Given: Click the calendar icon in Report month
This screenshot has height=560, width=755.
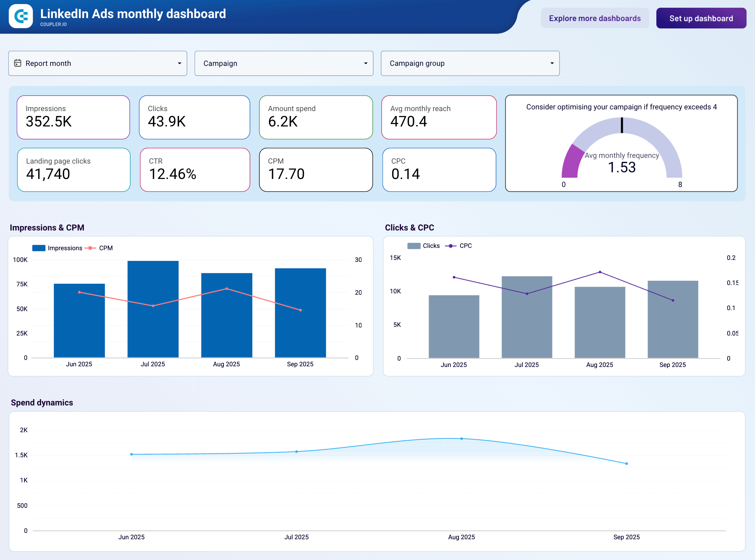Looking at the screenshot, I should point(18,63).
